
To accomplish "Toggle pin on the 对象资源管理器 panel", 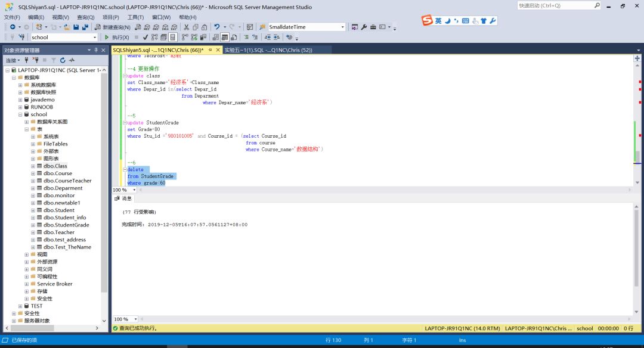I will [x=95, y=51].
